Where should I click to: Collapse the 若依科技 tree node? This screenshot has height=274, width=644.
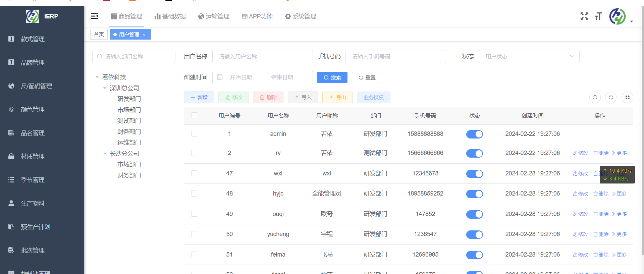97,77
